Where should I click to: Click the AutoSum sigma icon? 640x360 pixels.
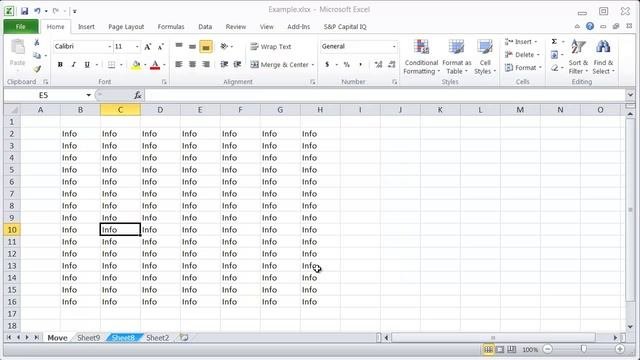(x=554, y=42)
